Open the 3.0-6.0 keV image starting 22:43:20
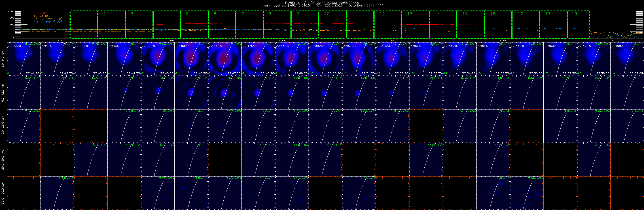This screenshot has width=644, height=210. click(124, 59)
